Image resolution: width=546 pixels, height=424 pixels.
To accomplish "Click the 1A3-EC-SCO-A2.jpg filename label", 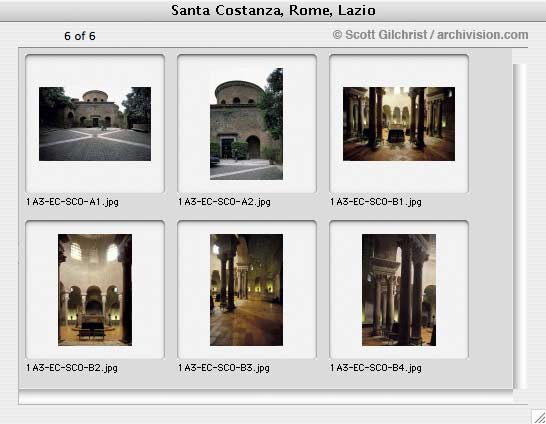I will [224, 202].
